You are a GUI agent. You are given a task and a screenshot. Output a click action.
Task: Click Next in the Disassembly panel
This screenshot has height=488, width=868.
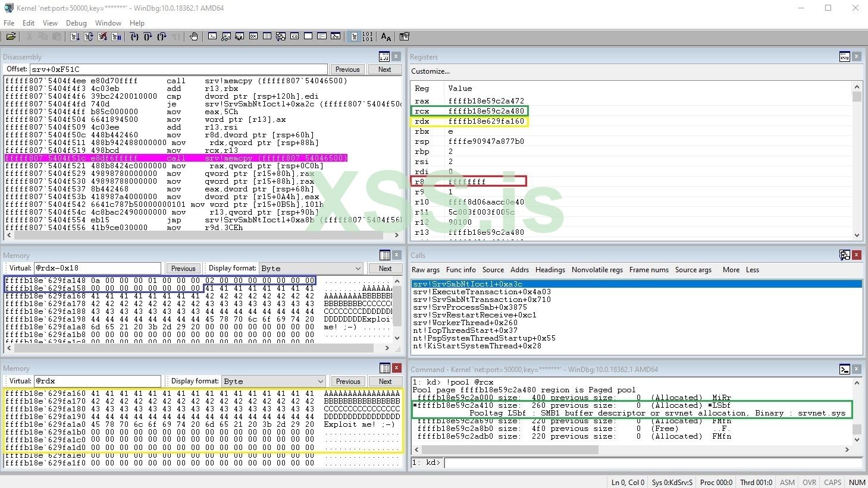click(x=384, y=69)
